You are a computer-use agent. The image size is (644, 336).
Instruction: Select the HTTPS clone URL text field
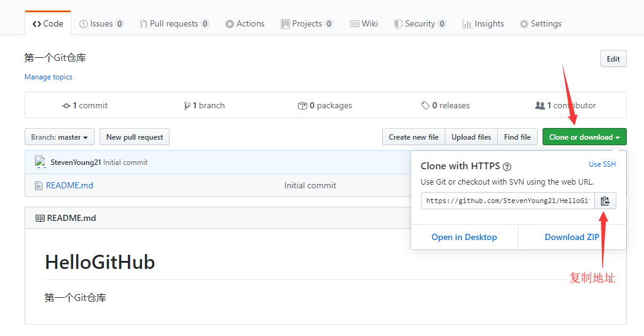point(508,201)
